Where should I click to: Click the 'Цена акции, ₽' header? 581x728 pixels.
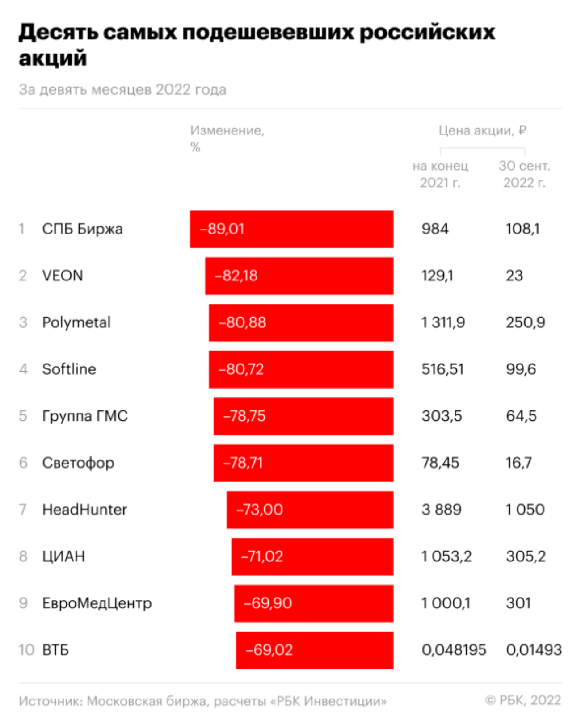(482, 130)
